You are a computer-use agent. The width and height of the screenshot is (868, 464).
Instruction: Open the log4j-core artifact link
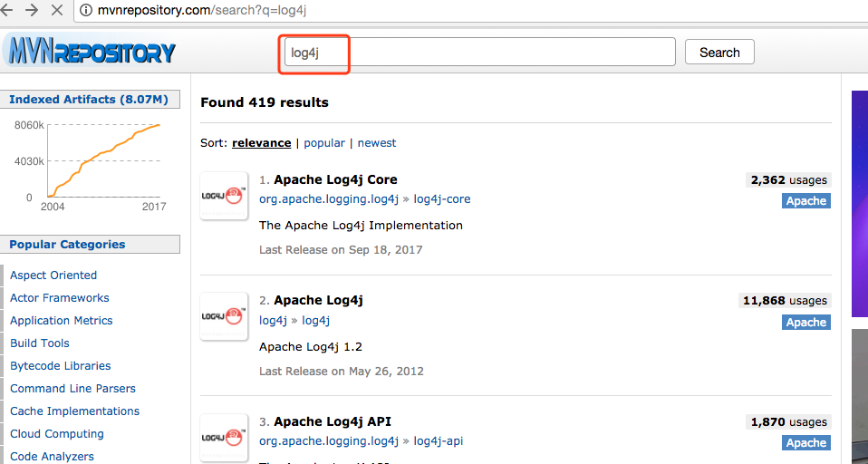click(x=442, y=199)
